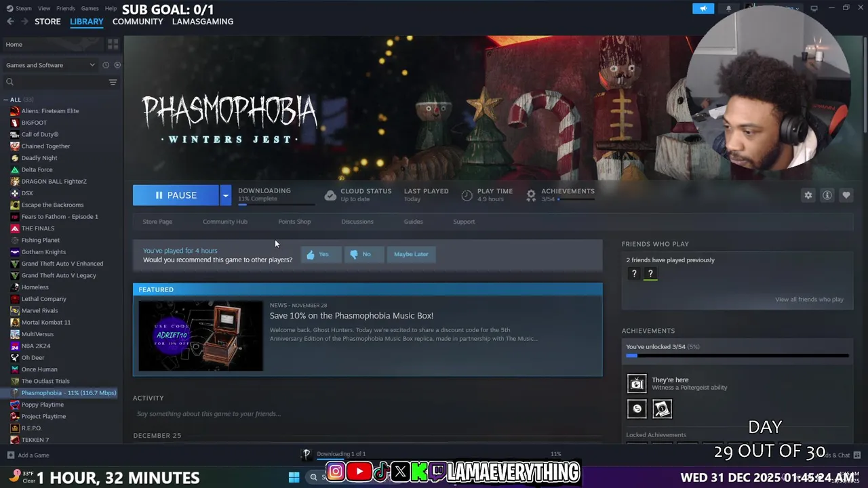Go back with the left arrow

[x=10, y=22]
